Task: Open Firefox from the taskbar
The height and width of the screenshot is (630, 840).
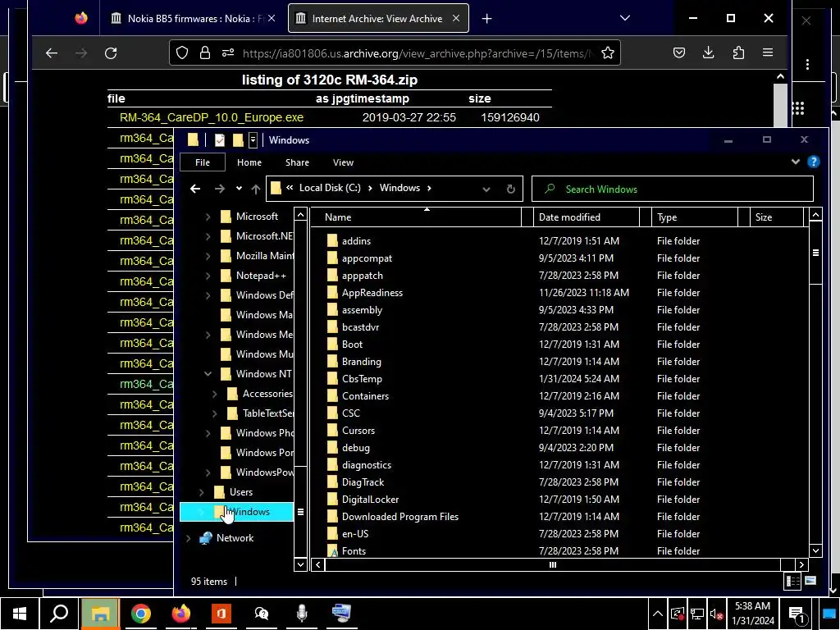Action: click(x=181, y=614)
